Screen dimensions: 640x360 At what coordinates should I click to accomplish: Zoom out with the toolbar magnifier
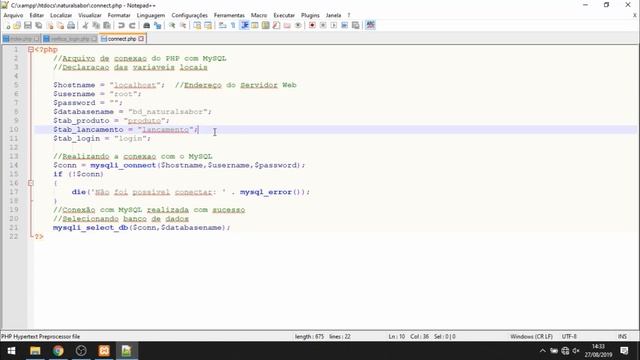[x=183, y=25]
